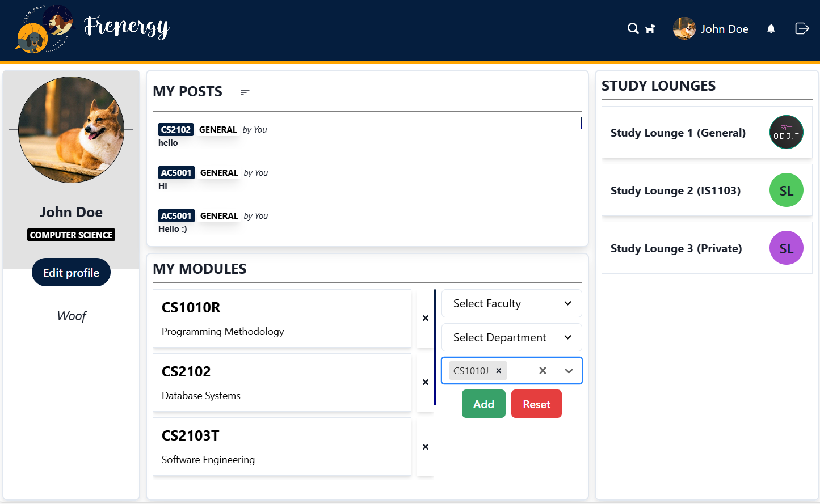
Task: Click the logout icon in header
Action: click(802, 28)
